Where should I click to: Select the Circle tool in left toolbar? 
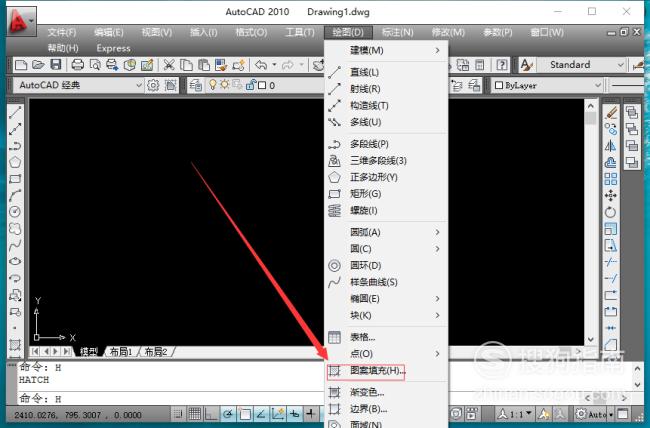tap(15, 212)
